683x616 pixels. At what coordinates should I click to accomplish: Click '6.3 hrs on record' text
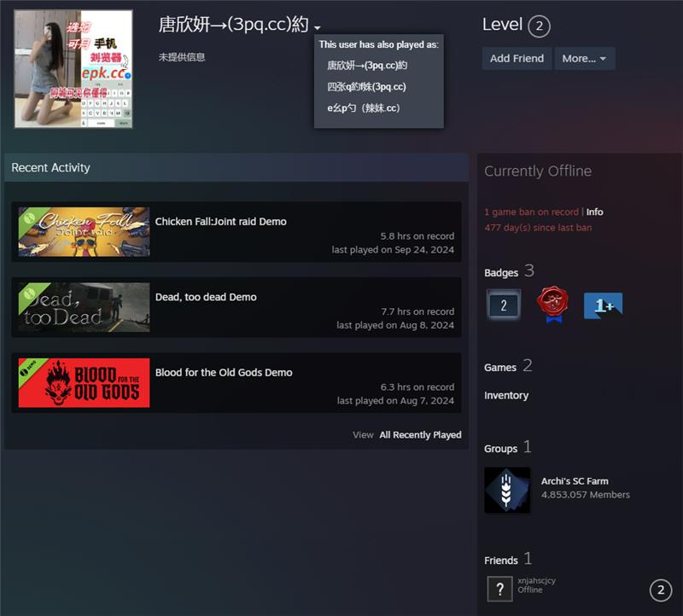(417, 387)
